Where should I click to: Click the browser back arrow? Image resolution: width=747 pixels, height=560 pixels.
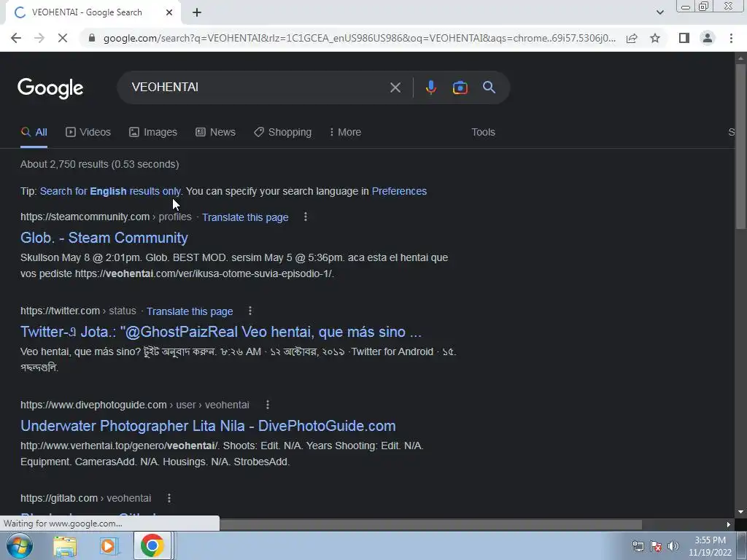[x=16, y=38]
